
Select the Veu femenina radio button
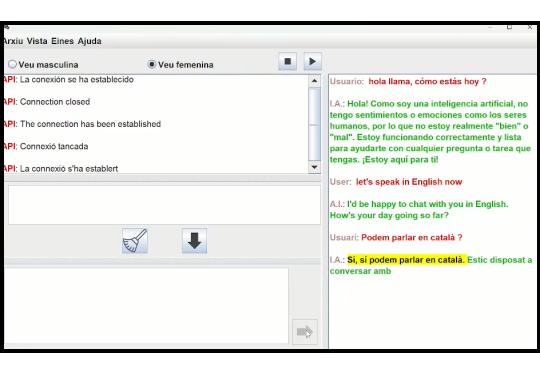[x=152, y=64]
